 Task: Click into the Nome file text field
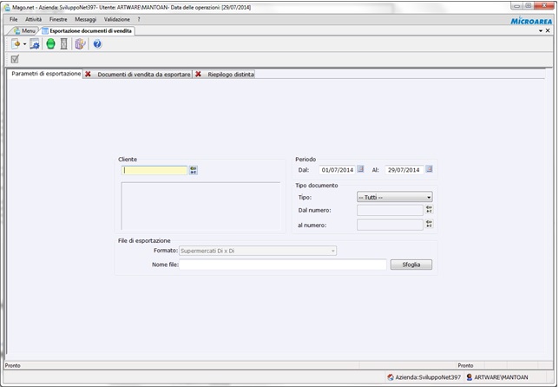click(x=283, y=265)
